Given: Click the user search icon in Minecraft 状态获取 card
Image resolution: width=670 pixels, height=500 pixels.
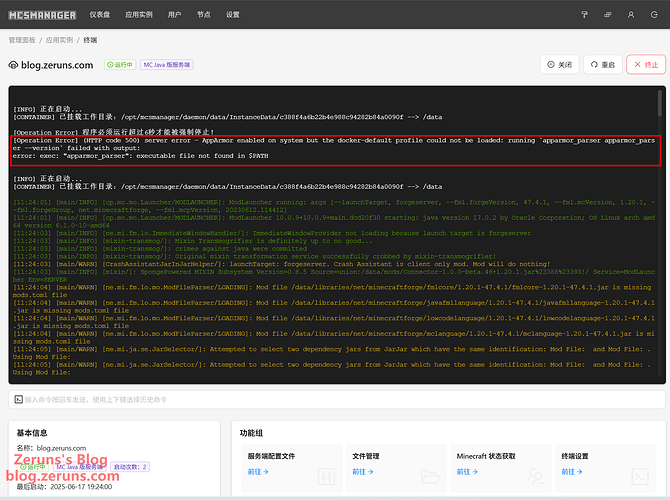Looking at the screenshot, I should (x=535, y=476).
